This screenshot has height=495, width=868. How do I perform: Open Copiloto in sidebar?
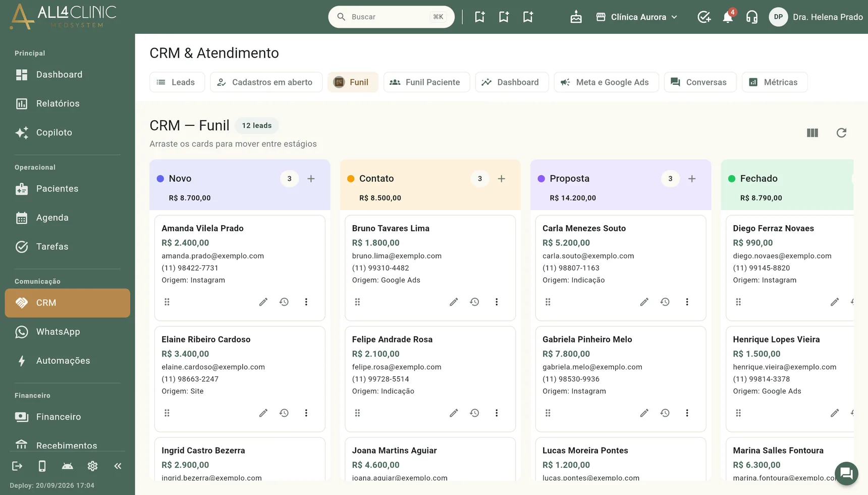coord(67,132)
